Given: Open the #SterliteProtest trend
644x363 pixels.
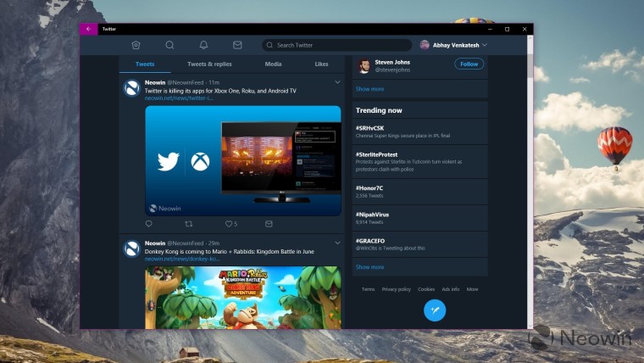Looking at the screenshot, I should [x=419, y=161].
